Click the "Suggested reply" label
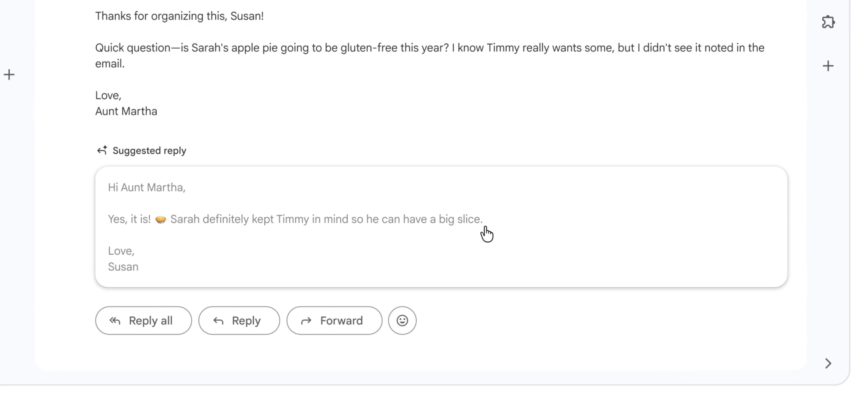The height and width of the screenshot is (402, 868). (149, 151)
